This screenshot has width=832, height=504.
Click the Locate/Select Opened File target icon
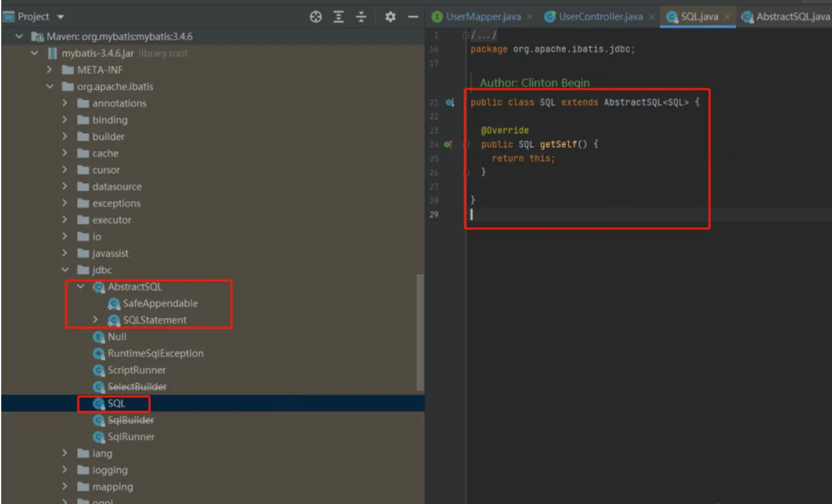pos(316,16)
